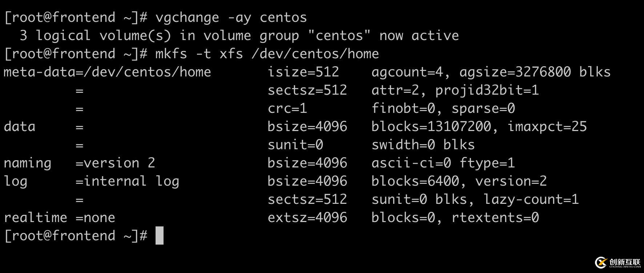Click the 'vgchange -ay centos' command text

click(231, 17)
